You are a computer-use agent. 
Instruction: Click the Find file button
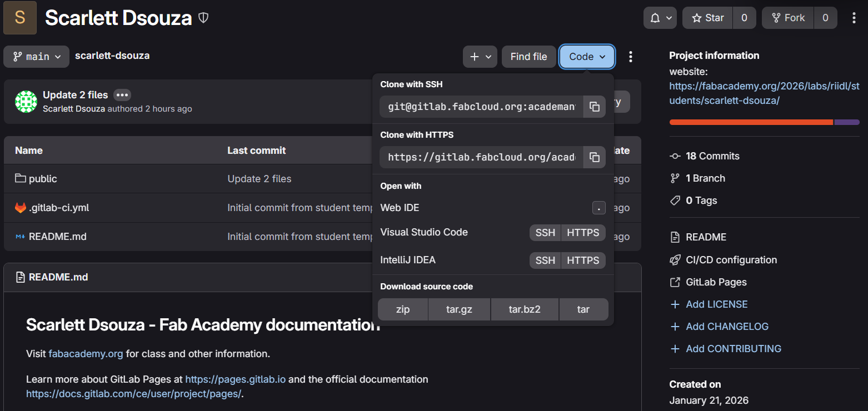pyautogui.click(x=528, y=57)
